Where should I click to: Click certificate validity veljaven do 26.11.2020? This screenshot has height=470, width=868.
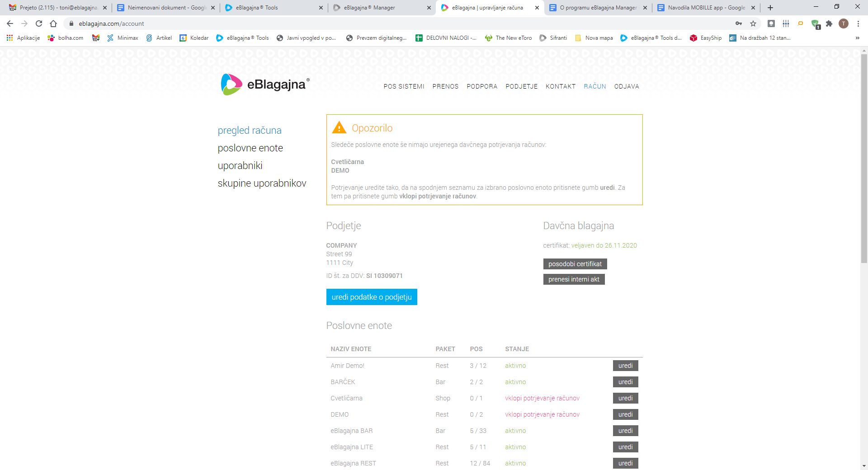point(604,245)
